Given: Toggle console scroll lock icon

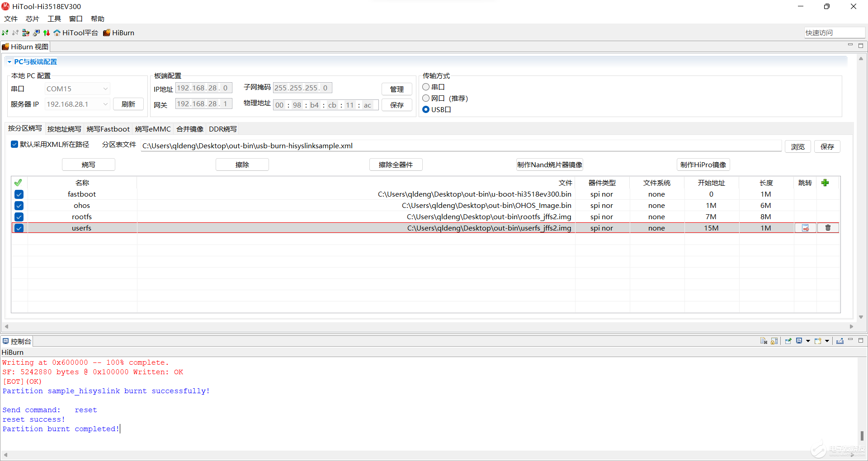Looking at the screenshot, I should (774, 341).
